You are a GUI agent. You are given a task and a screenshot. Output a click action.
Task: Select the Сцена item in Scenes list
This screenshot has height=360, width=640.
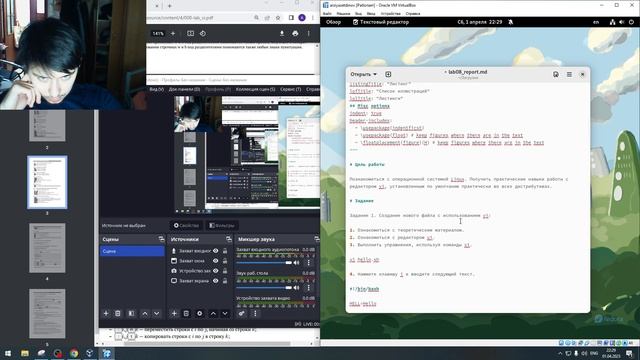(x=132, y=251)
